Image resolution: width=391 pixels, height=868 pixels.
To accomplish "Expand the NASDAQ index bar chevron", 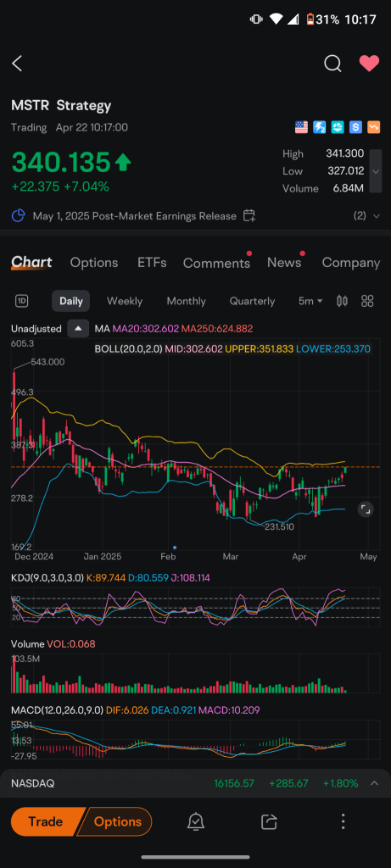I will pyautogui.click(x=374, y=783).
